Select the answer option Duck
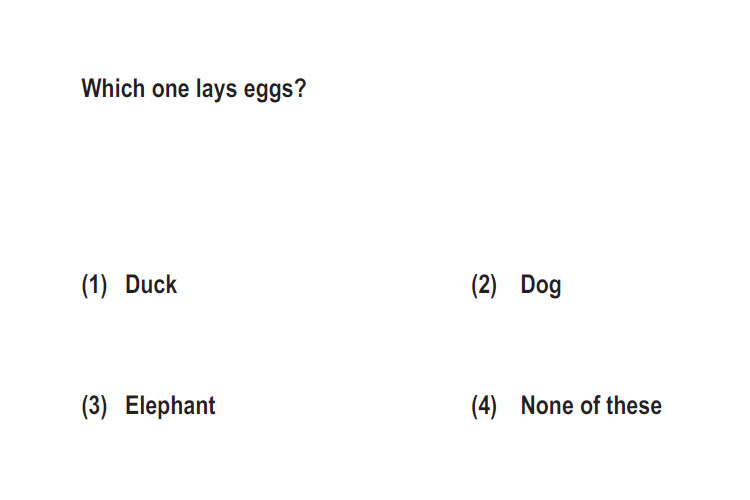750x500 pixels. (x=151, y=285)
